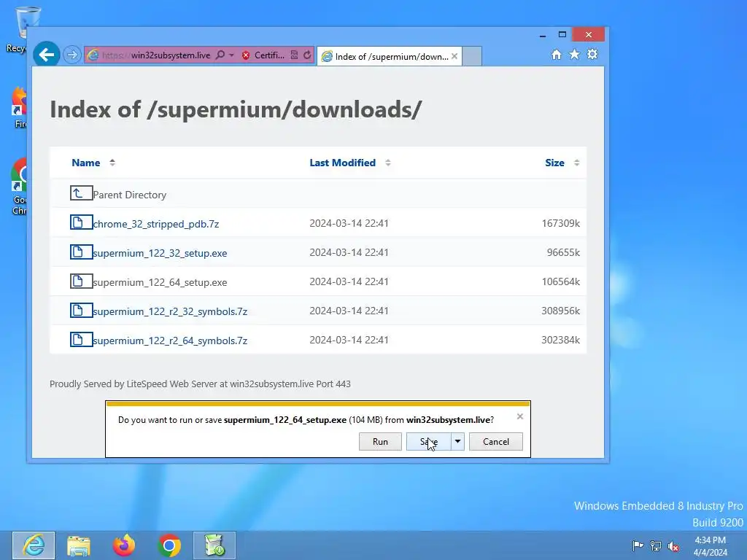Download supermium_122_32_setup.exe

tap(160, 253)
